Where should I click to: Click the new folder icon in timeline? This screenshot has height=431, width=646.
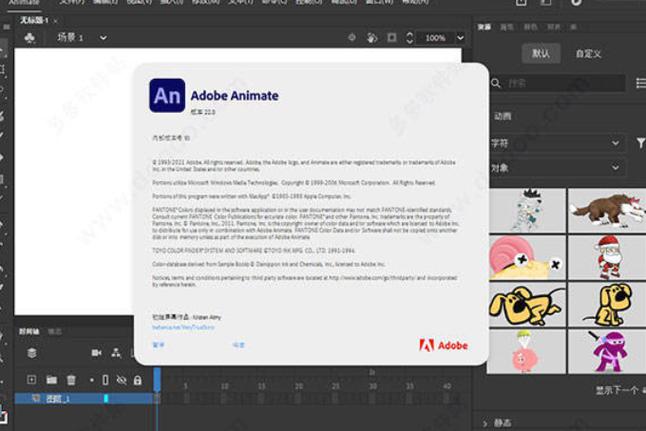coord(51,380)
